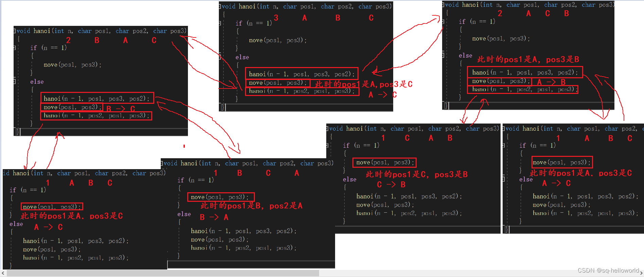Click "if (n == 1)" in the top-right snippet
Viewport: 644px width, 277px height.
coord(477,21)
